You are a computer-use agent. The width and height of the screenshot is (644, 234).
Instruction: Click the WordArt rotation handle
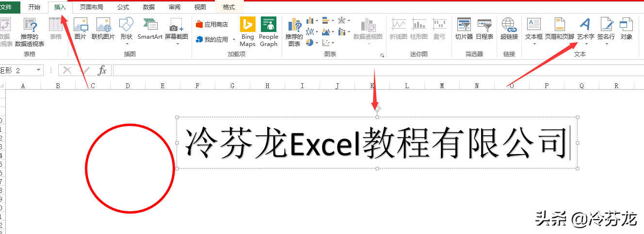378,109
